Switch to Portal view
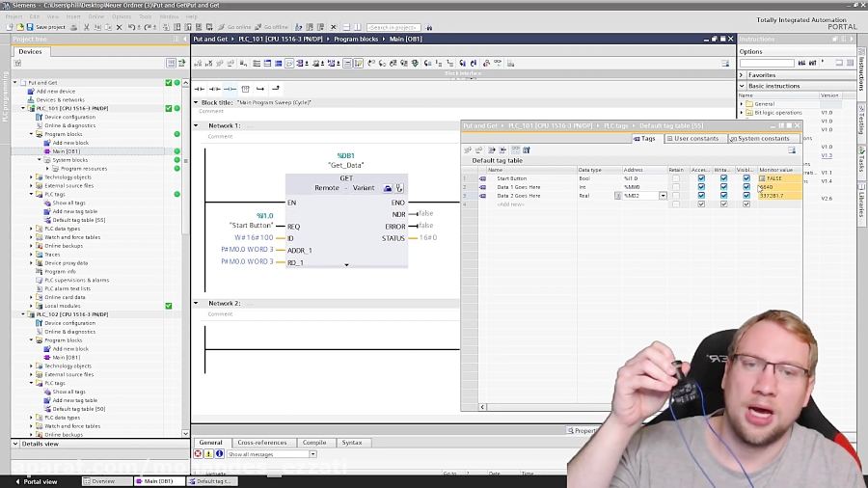This screenshot has height=488, width=868. tap(37, 481)
